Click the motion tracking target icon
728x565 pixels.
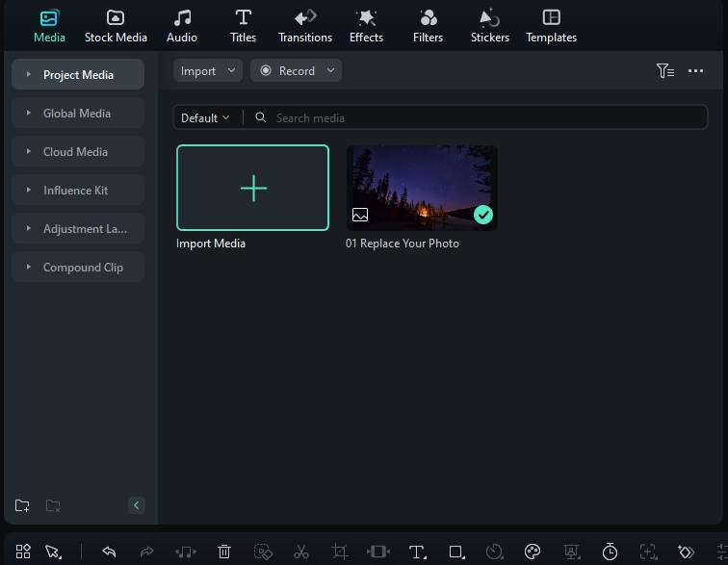tap(648, 552)
